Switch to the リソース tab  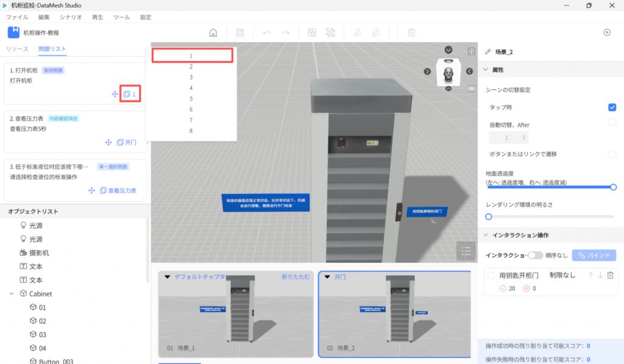(x=17, y=49)
